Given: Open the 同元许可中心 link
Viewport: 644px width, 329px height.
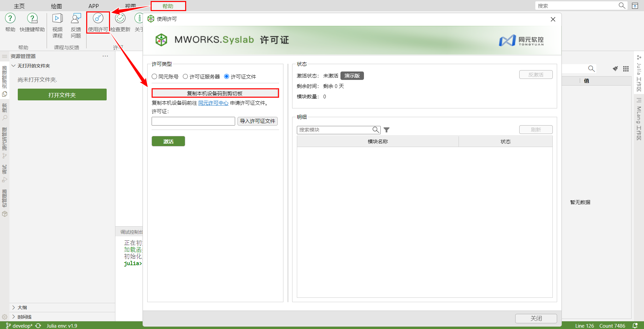Looking at the screenshot, I should click(x=213, y=103).
